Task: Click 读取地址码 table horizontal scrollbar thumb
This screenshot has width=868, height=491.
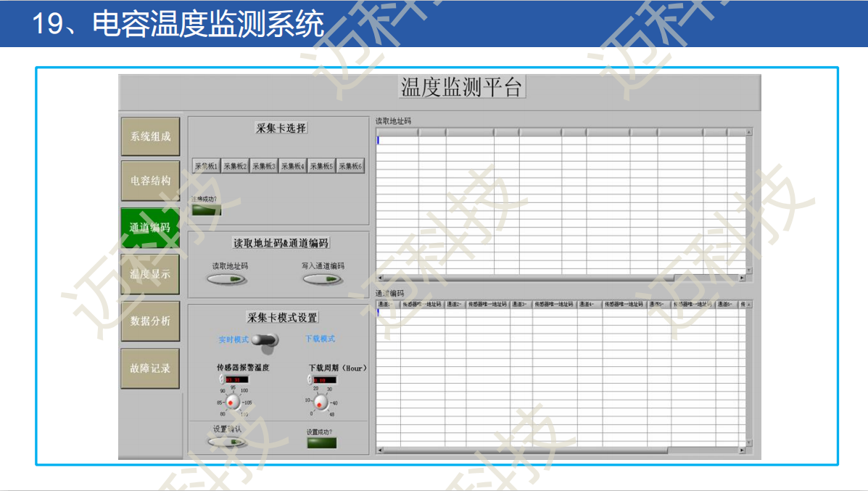Action: 528,278
